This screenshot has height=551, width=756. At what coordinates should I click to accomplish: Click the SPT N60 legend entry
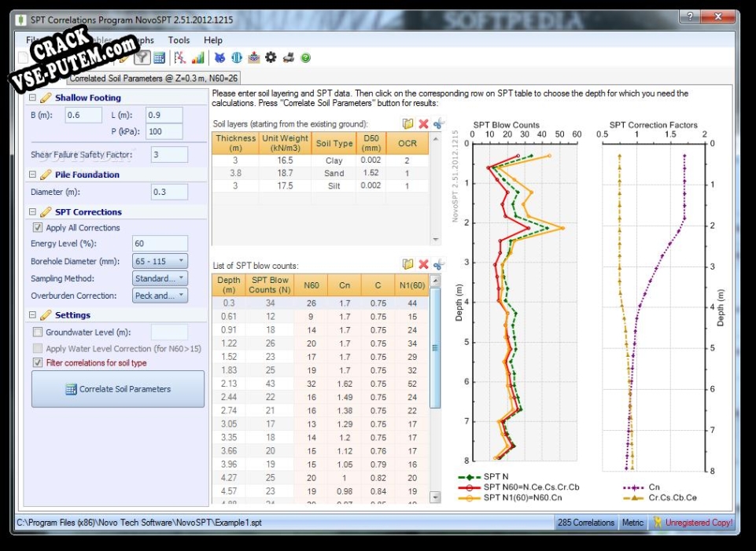coord(518,487)
